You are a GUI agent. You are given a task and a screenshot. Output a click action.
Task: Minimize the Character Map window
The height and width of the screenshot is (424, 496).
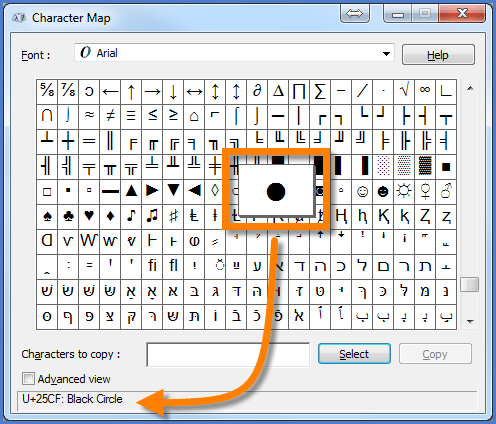[398, 14]
